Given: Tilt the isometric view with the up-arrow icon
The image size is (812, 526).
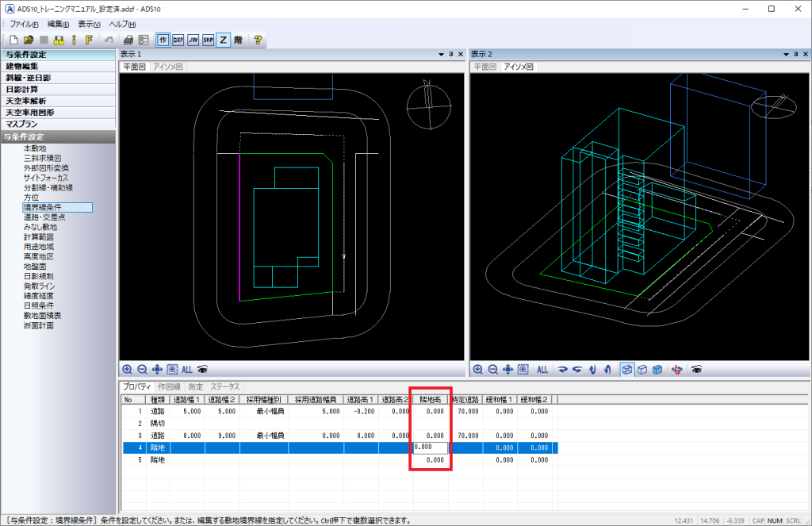Looking at the screenshot, I should click(x=592, y=370).
